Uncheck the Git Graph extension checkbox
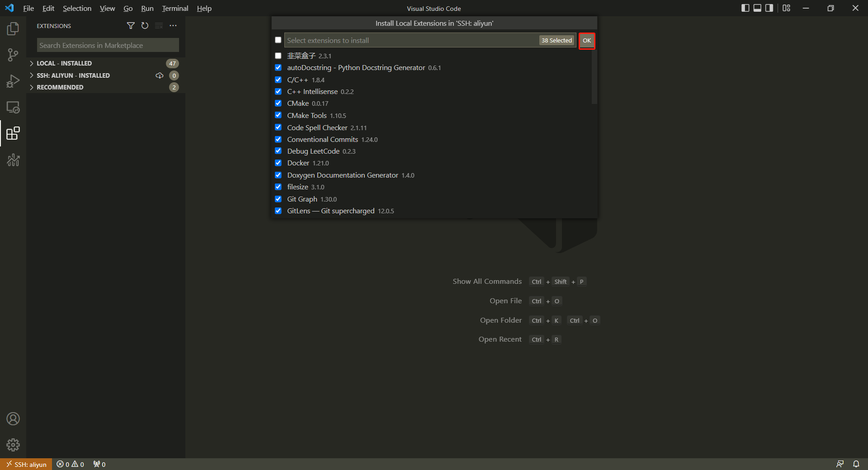This screenshot has width=868, height=470. [278, 199]
